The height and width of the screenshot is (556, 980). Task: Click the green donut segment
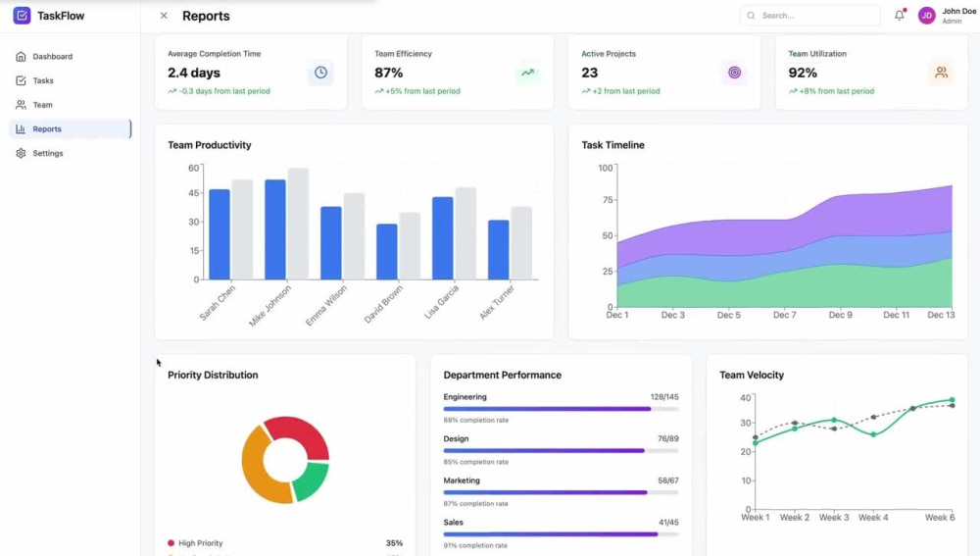[x=312, y=481]
